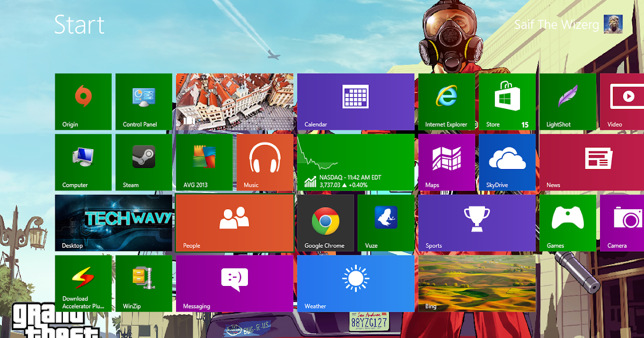Open SkyDrive cloud tile

point(507,163)
